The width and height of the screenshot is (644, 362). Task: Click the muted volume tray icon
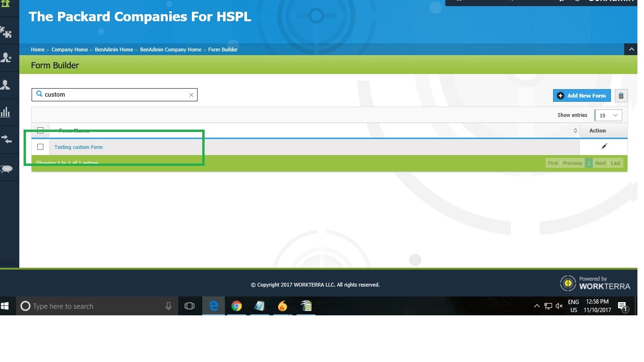[x=559, y=306]
